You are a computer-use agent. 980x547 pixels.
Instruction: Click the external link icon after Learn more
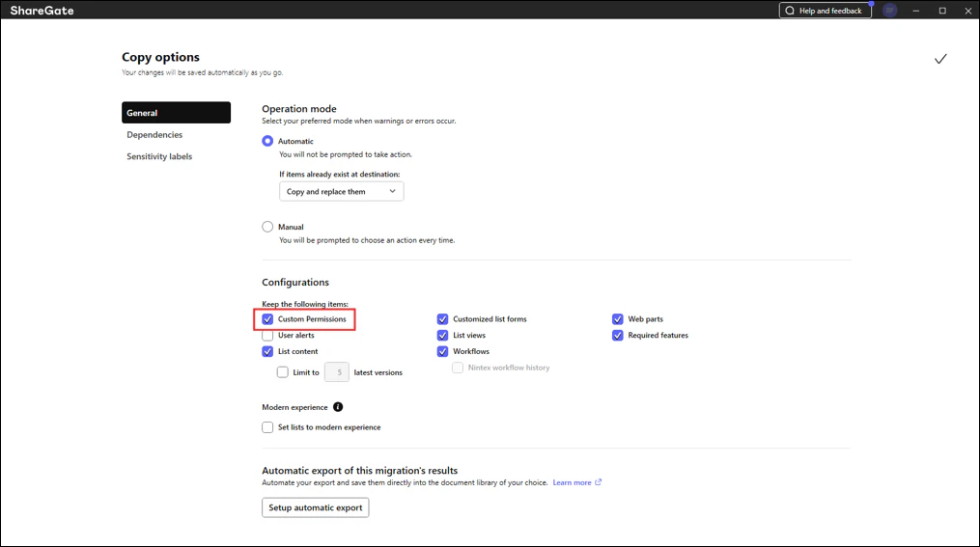(x=598, y=482)
